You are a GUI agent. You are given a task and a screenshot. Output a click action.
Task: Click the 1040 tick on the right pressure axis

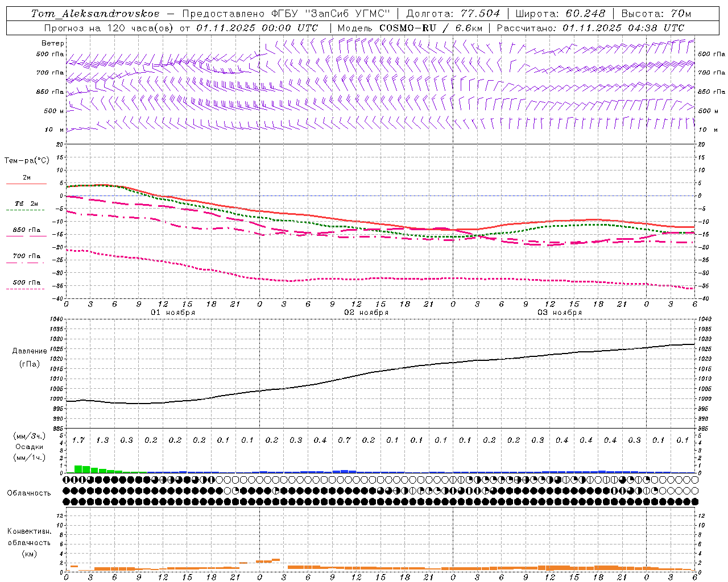click(704, 319)
